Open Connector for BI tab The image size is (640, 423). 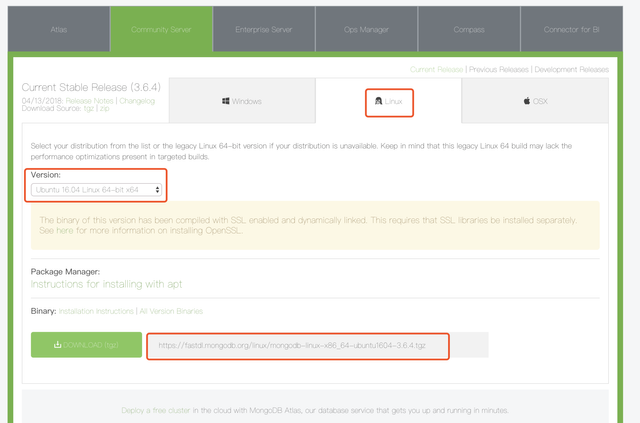point(571,29)
